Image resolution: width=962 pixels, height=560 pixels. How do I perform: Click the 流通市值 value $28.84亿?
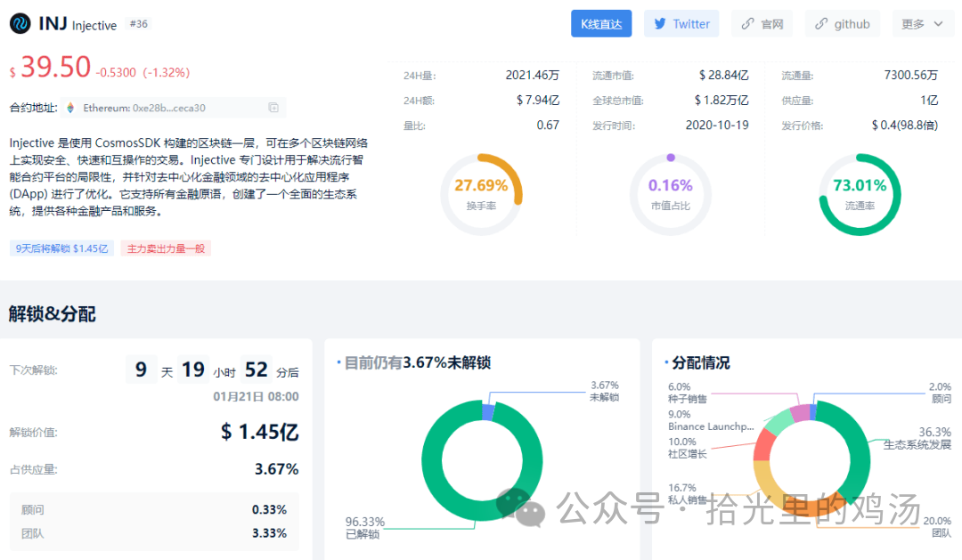(x=724, y=75)
